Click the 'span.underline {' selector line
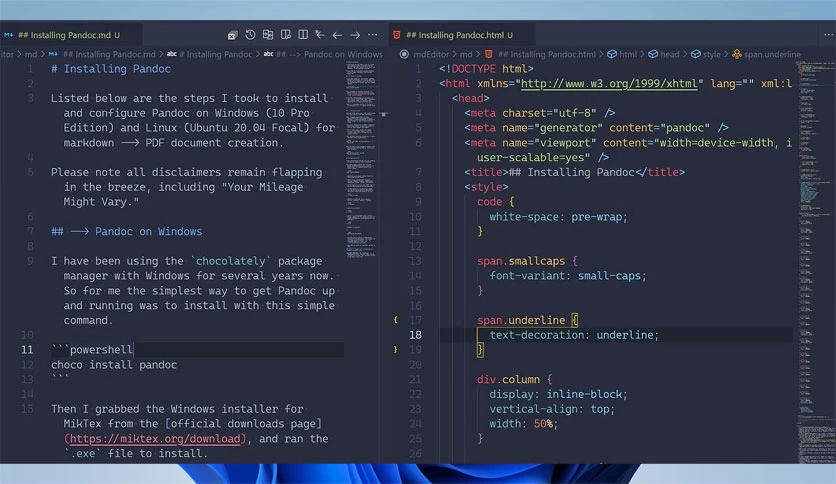Viewport: 836px width, 484px height. (527, 320)
